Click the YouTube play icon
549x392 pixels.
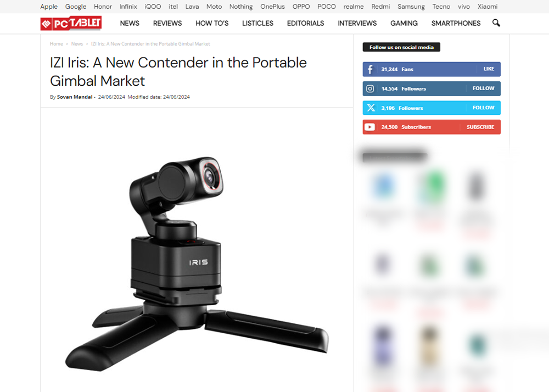(x=369, y=127)
